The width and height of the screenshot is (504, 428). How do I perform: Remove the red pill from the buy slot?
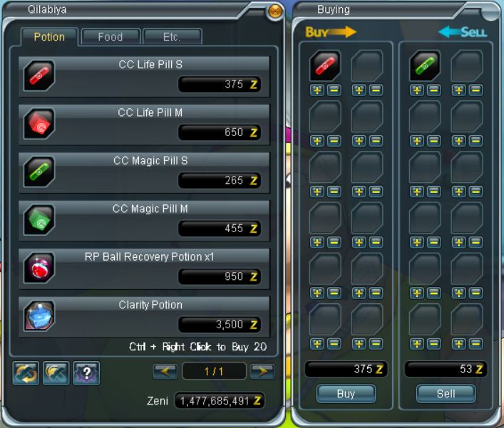[x=325, y=66]
